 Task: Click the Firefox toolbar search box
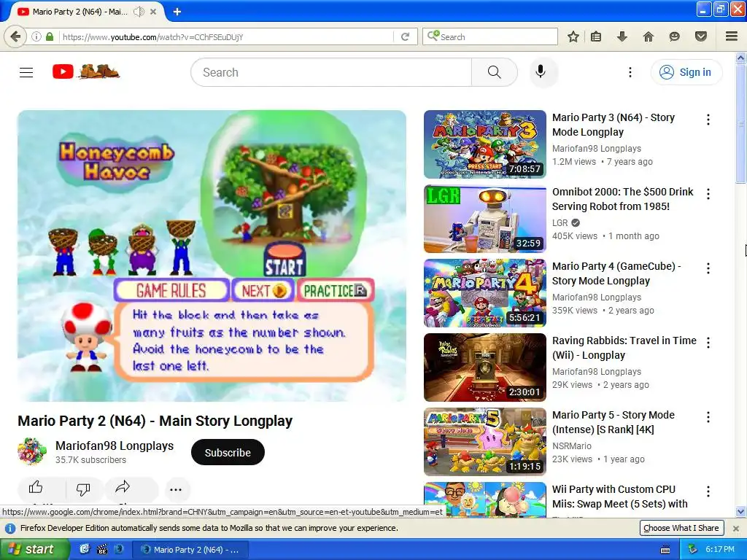489,36
